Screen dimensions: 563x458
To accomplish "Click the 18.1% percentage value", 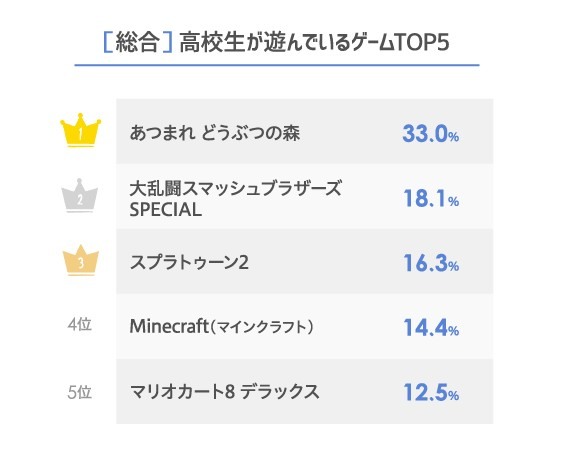I will (431, 198).
